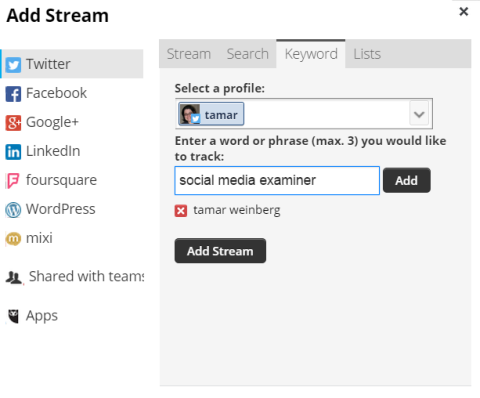Close the Add Stream dialog
The height and width of the screenshot is (398, 480).
463,12
